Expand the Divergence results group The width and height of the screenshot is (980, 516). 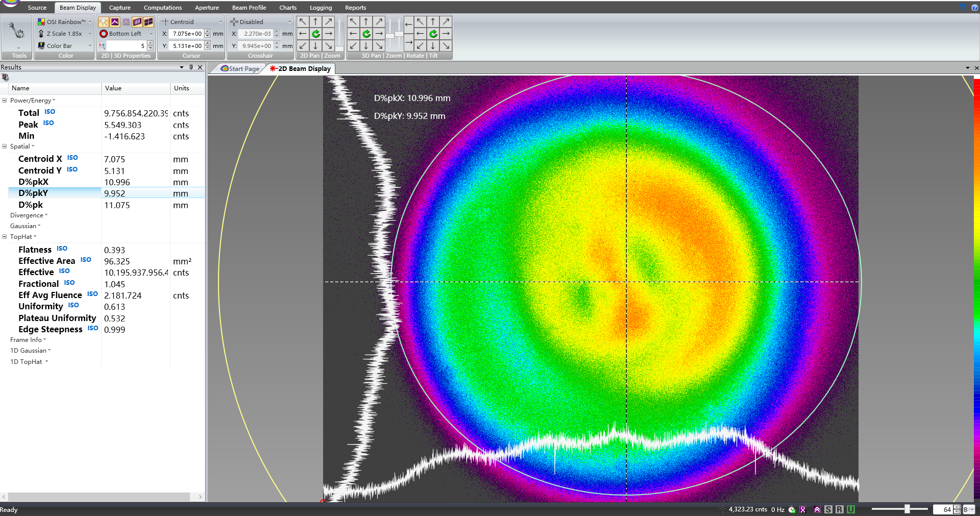click(x=29, y=215)
